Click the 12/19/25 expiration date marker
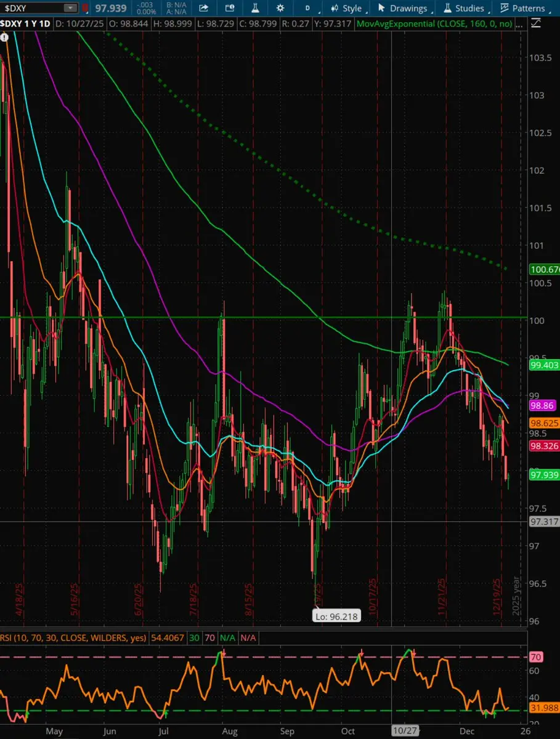The width and height of the screenshot is (560, 739). pyautogui.click(x=497, y=597)
